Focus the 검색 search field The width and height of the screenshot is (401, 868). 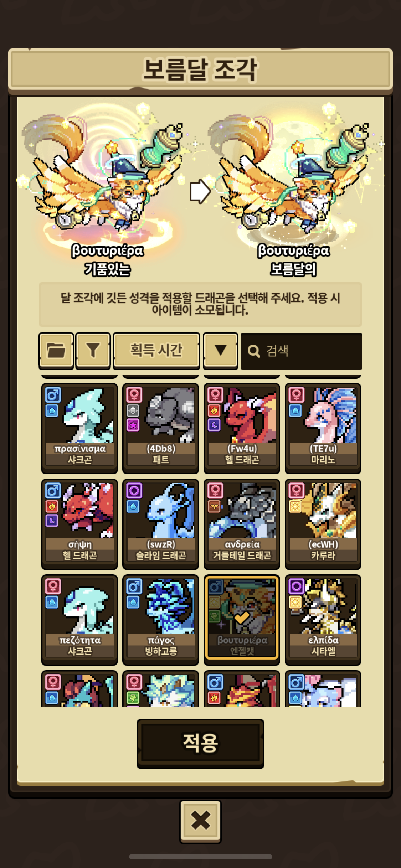301,351
